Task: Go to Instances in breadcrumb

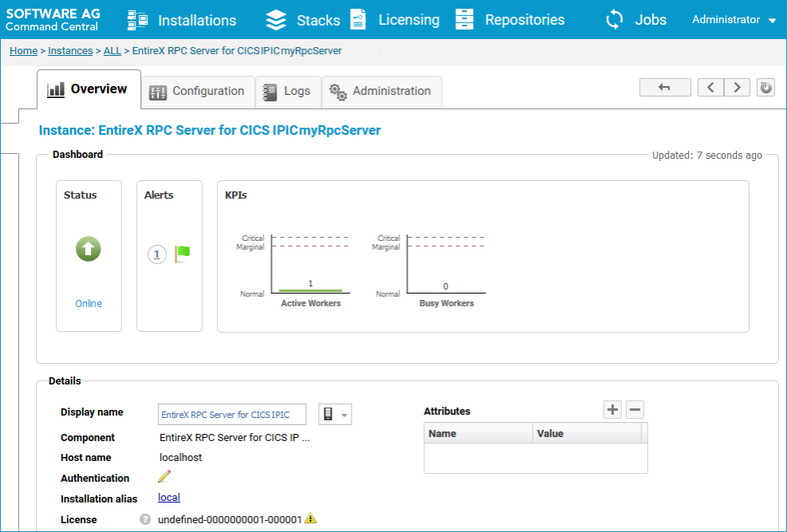Action: coord(70,51)
